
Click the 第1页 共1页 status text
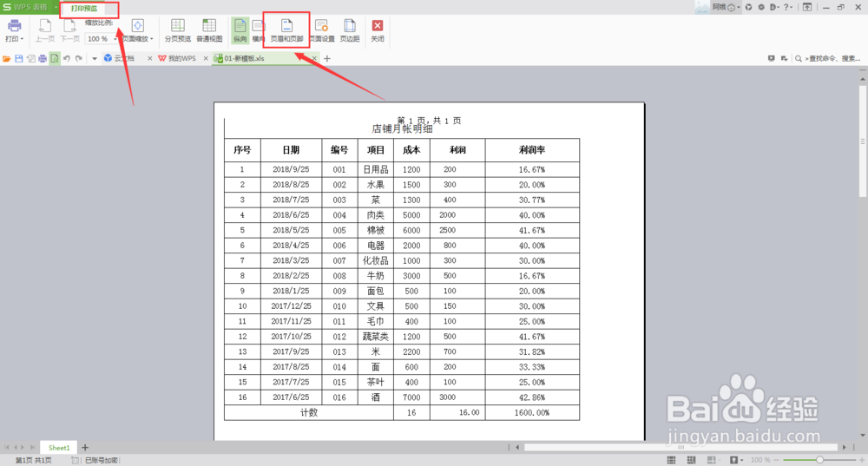coord(33,461)
